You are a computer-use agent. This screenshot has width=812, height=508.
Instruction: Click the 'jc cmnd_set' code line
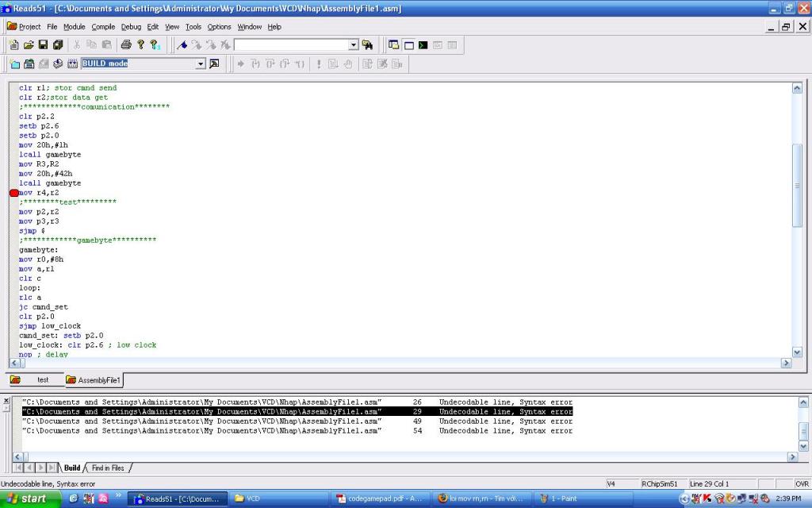coord(44,307)
